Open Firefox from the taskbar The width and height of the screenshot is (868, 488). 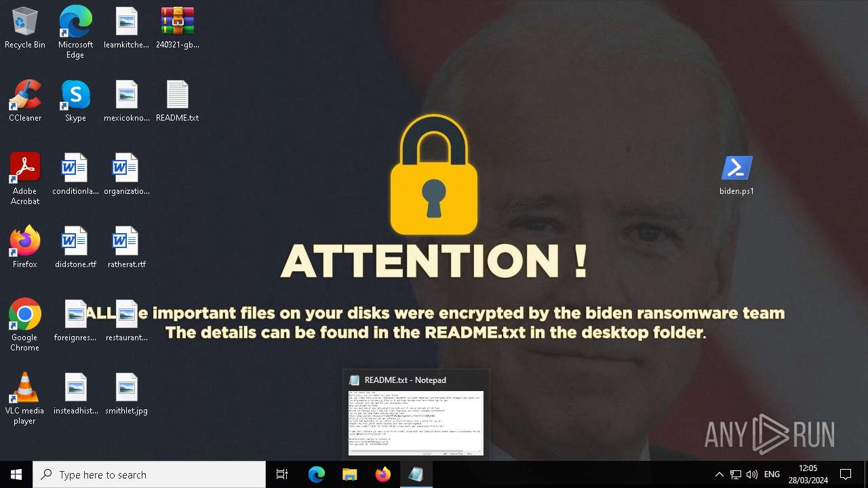click(x=383, y=474)
